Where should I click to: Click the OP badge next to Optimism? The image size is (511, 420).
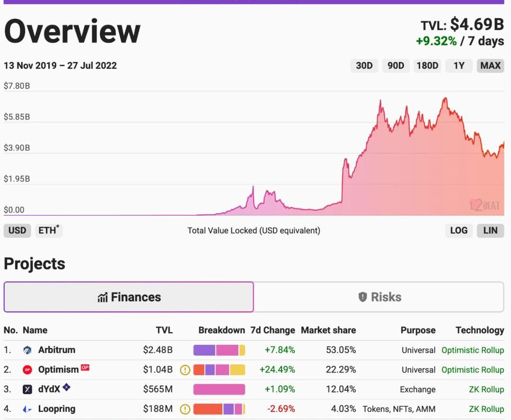pyautogui.click(x=85, y=367)
